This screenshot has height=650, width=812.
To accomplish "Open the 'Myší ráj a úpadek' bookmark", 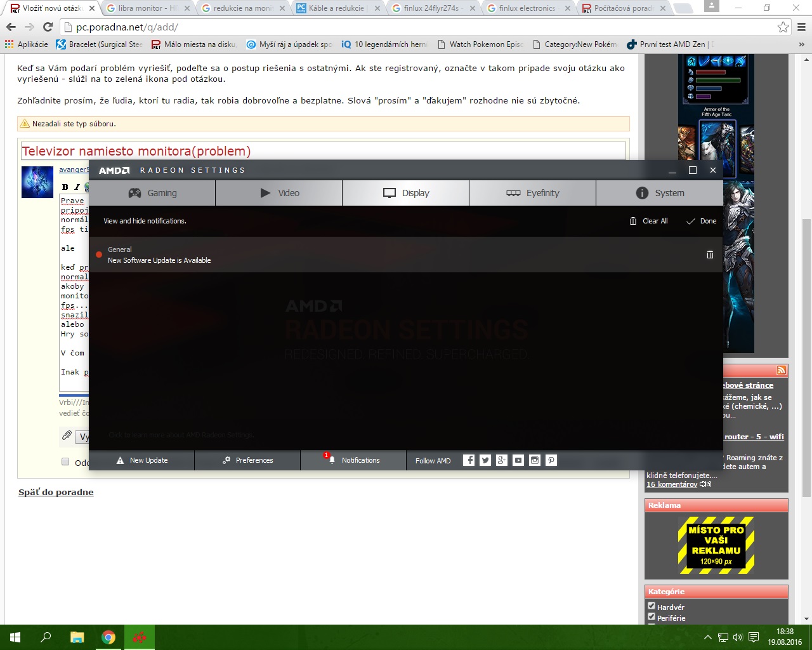I will click(x=289, y=44).
